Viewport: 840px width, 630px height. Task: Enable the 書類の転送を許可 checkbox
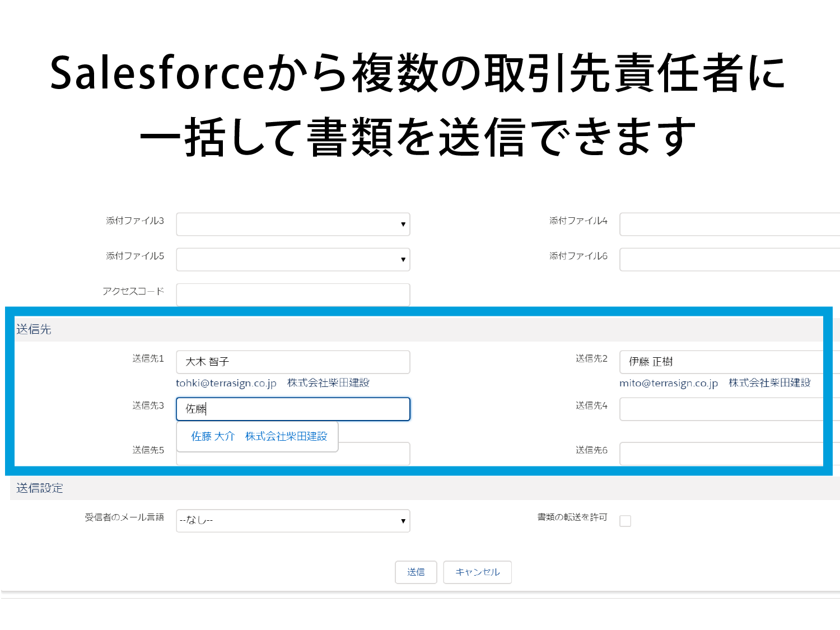(626, 521)
